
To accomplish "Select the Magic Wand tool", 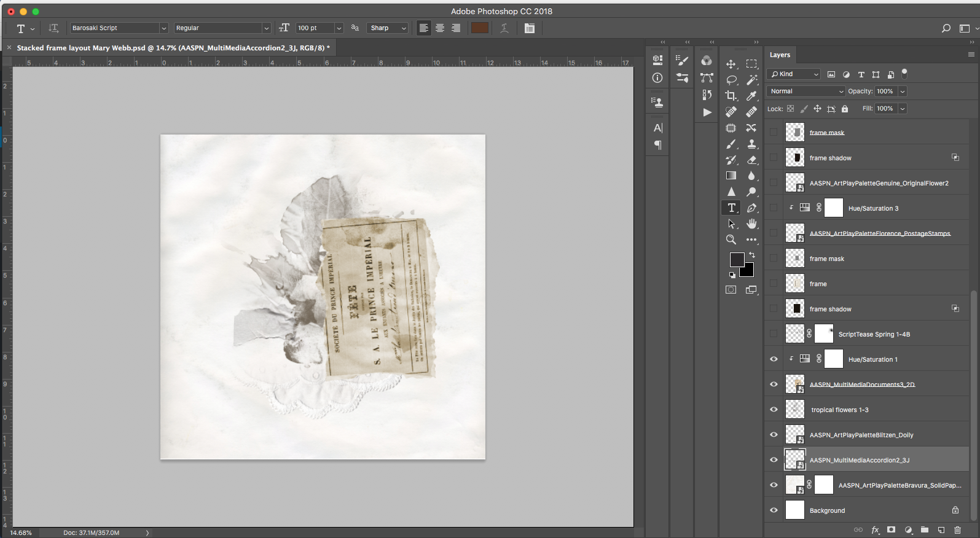I will click(751, 80).
